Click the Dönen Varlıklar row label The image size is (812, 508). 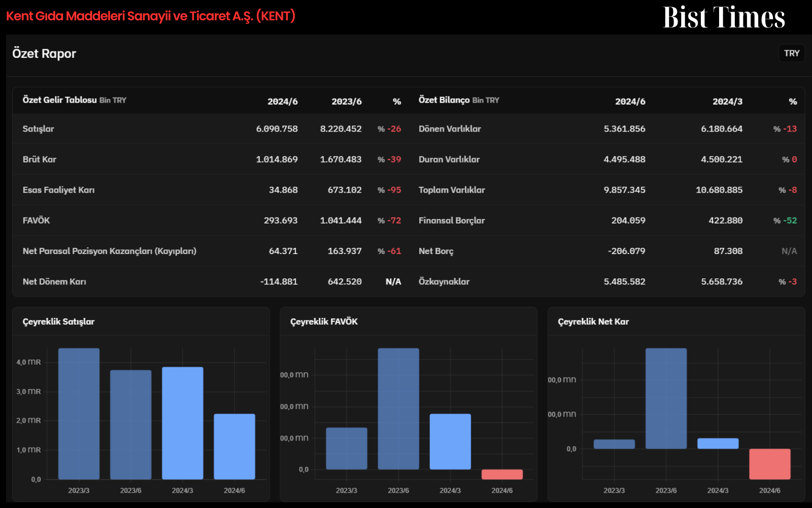click(x=450, y=129)
